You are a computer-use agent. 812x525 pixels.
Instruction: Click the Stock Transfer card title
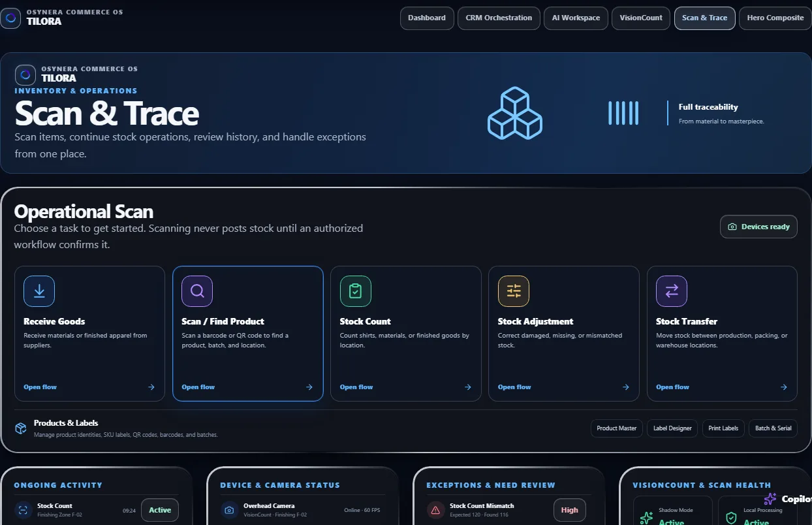tap(687, 321)
